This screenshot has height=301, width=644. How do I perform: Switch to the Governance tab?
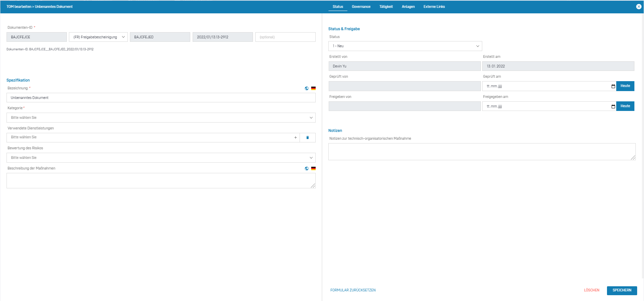coord(361,7)
